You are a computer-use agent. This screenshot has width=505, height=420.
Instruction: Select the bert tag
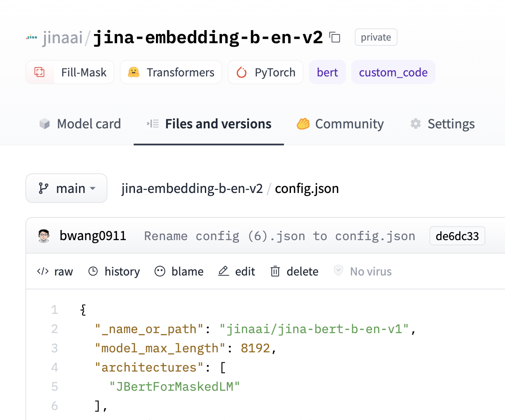(327, 72)
